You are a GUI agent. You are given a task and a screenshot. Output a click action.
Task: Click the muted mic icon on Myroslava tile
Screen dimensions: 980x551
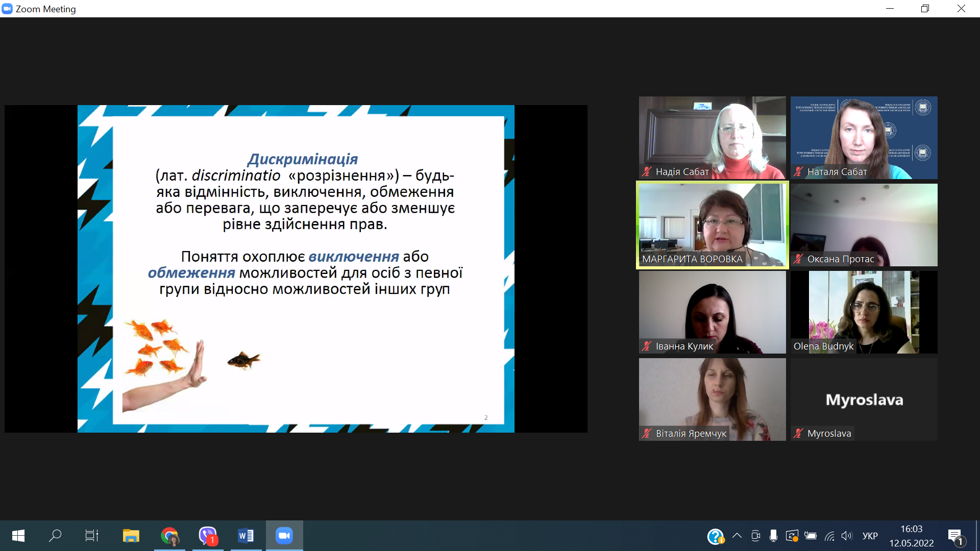tap(798, 434)
